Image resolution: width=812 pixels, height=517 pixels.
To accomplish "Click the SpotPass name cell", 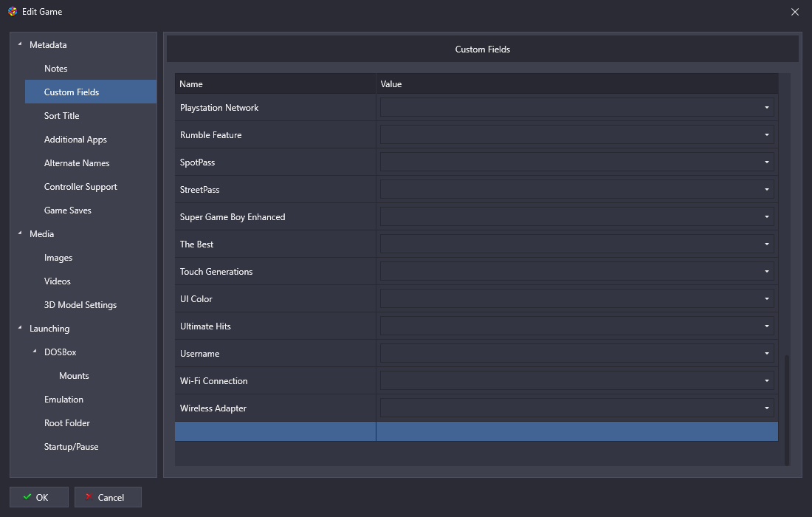I will pos(275,162).
